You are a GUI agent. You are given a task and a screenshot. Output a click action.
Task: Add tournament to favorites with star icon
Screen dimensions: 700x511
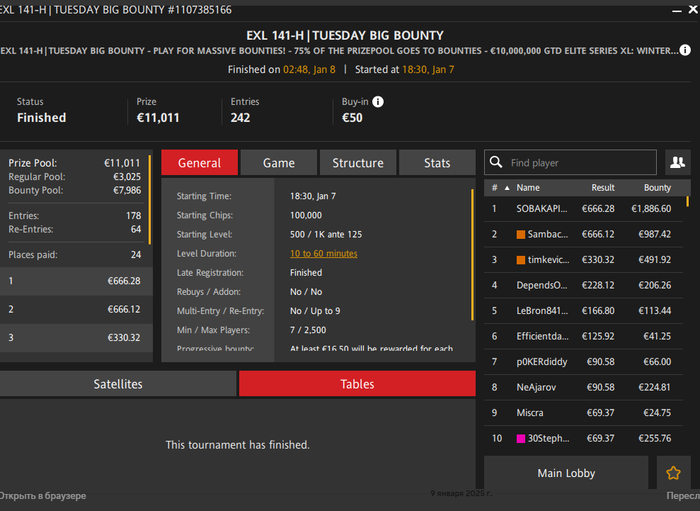click(x=673, y=473)
